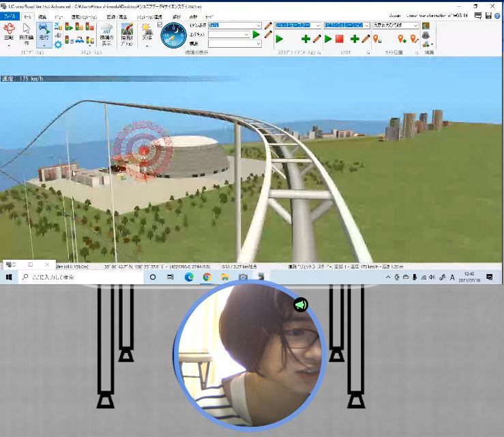Edit the context with the lower pencil icon
Viewport: 504px width, 437px height.
pos(269,34)
